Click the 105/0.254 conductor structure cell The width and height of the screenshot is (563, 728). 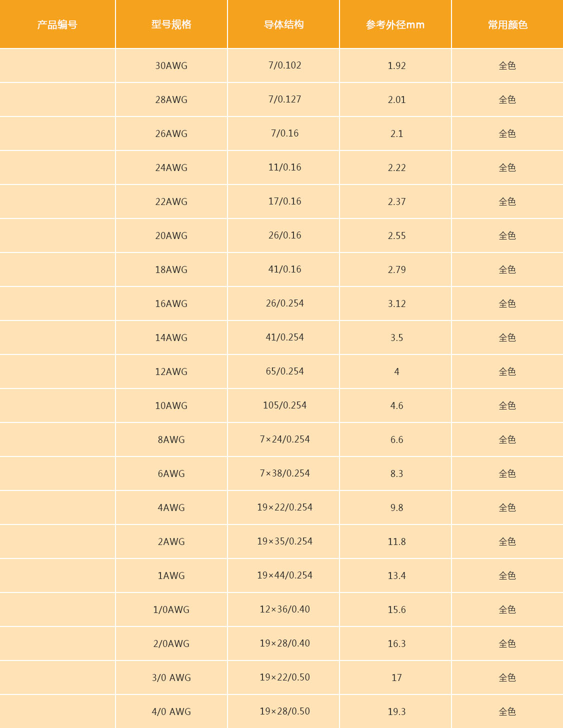coord(284,405)
